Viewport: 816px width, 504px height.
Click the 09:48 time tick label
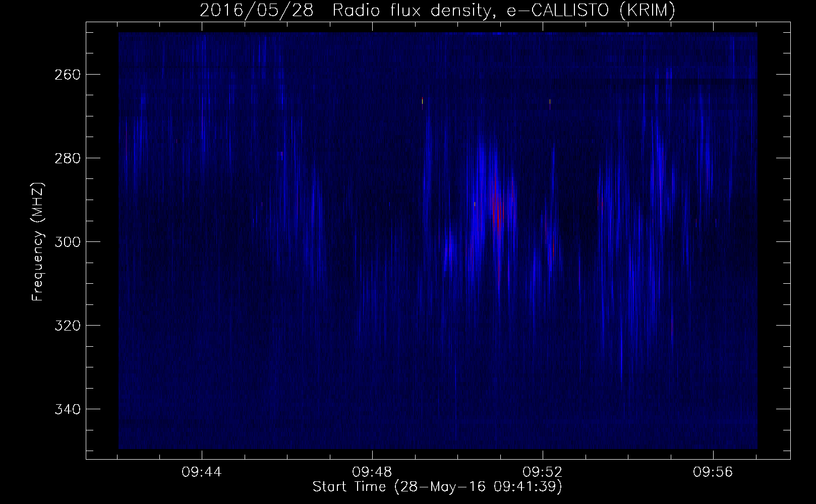pyautogui.click(x=372, y=472)
